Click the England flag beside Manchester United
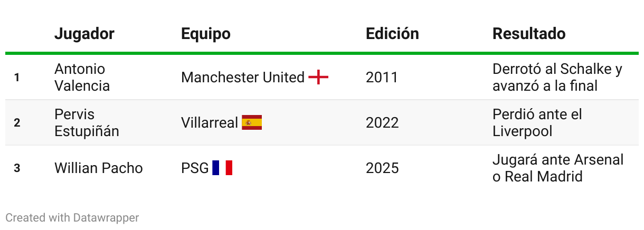Screen dimensions: 644x230 [318, 78]
